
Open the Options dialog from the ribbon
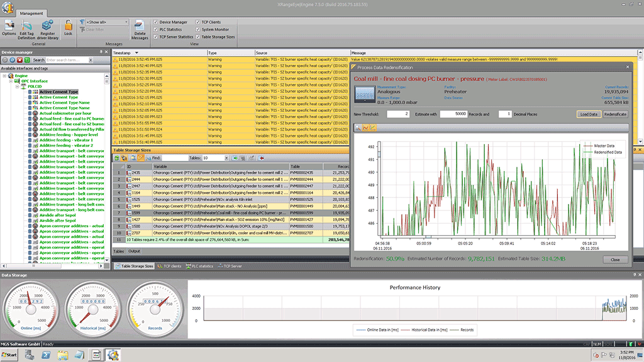click(x=9, y=28)
